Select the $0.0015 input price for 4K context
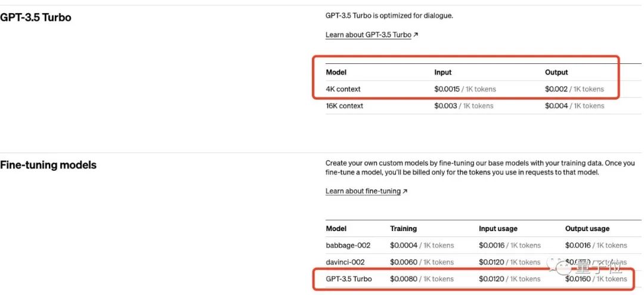This screenshot has width=644, height=295. tap(447, 89)
